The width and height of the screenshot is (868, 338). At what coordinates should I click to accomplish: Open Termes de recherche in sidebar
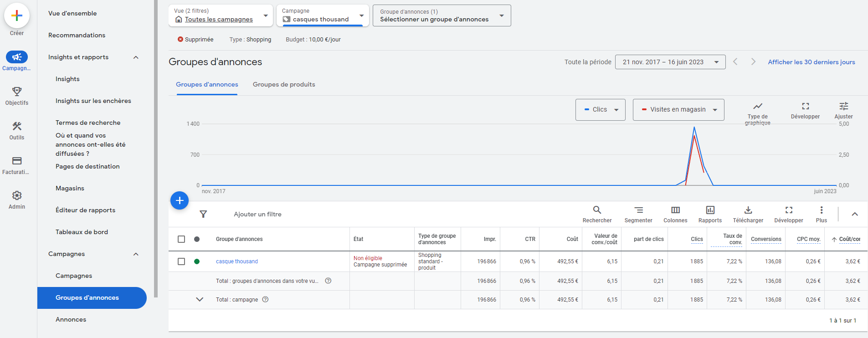88,123
